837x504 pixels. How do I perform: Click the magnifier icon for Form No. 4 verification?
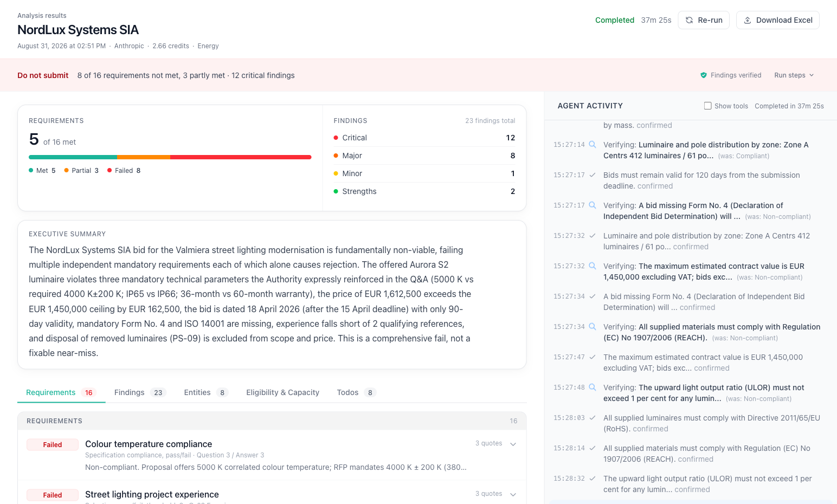pos(593,205)
